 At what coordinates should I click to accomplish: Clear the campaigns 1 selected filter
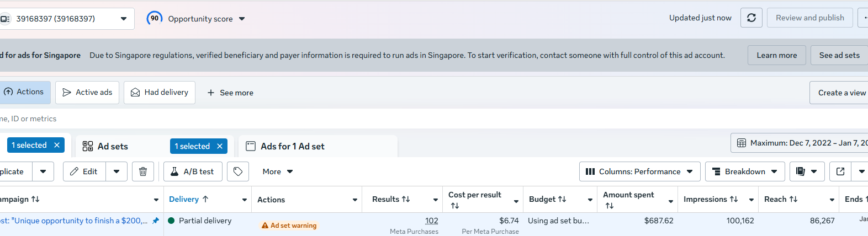point(57,145)
